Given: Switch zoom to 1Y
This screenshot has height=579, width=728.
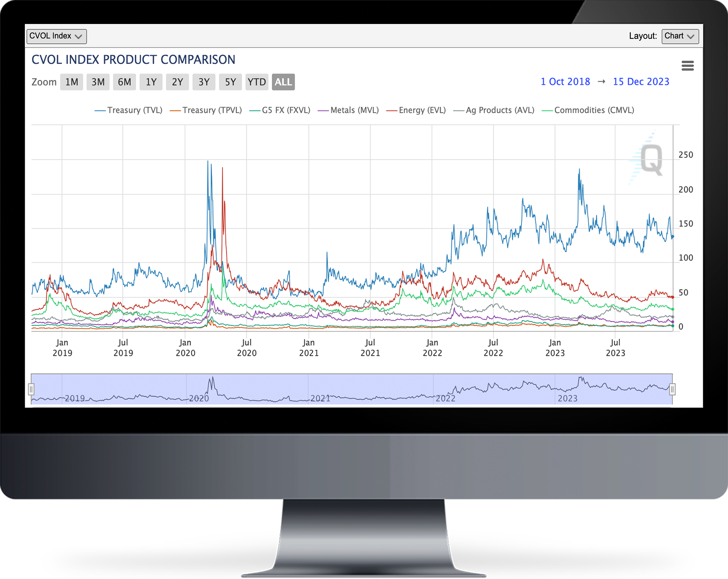Looking at the screenshot, I should click(x=151, y=82).
